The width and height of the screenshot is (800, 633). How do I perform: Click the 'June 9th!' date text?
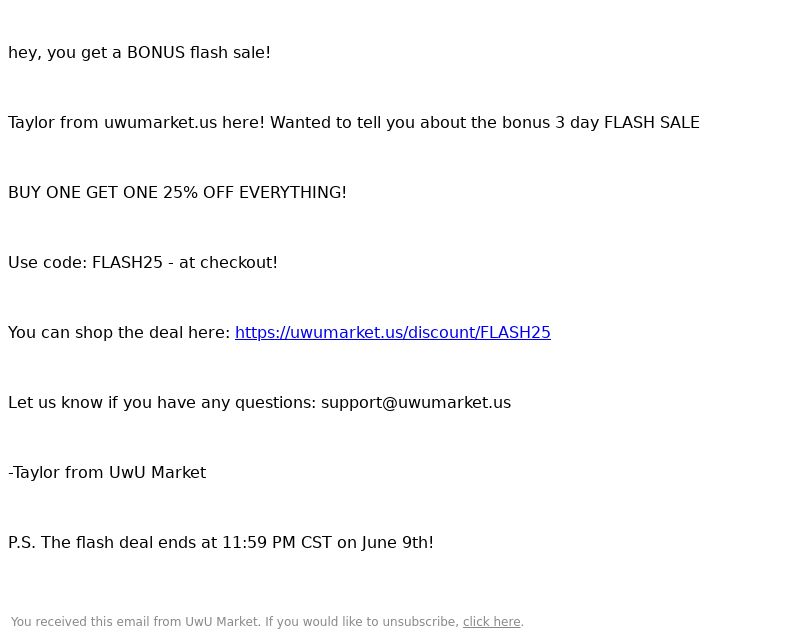[398, 543]
